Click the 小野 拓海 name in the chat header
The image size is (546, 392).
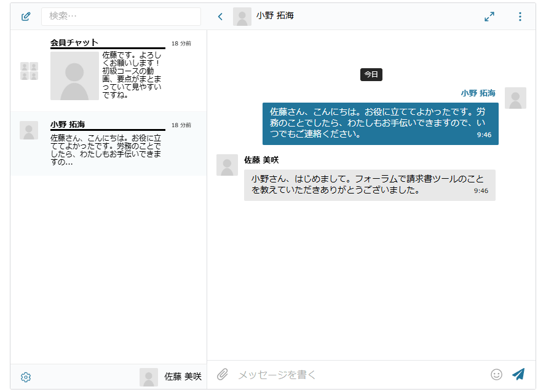pyautogui.click(x=275, y=15)
